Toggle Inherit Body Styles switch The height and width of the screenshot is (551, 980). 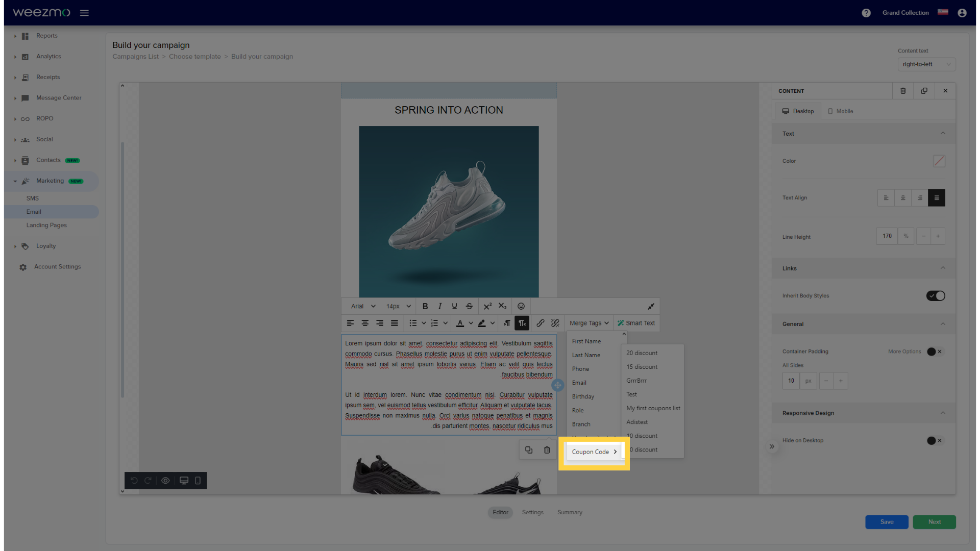[x=935, y=295]
